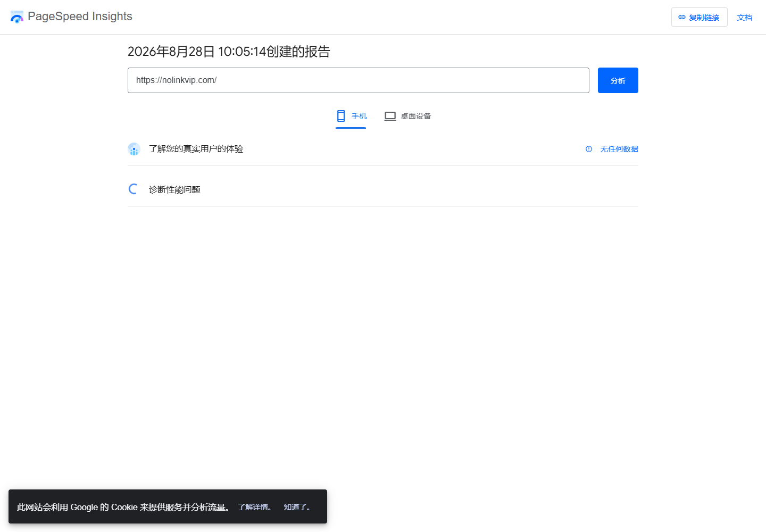Select the 诊断性能问题 section heading

[174, 190]
